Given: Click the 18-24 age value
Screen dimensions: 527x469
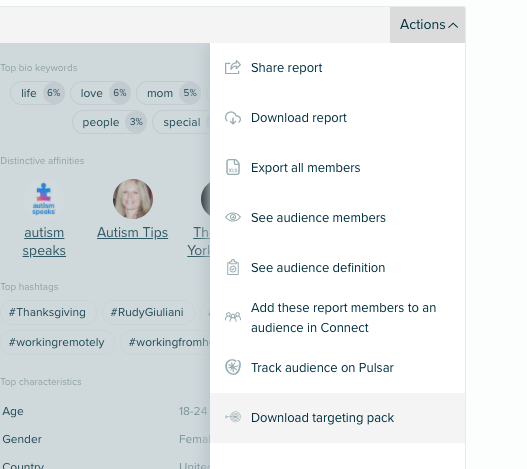Looking at the screenshot, I should pos(193,411).
